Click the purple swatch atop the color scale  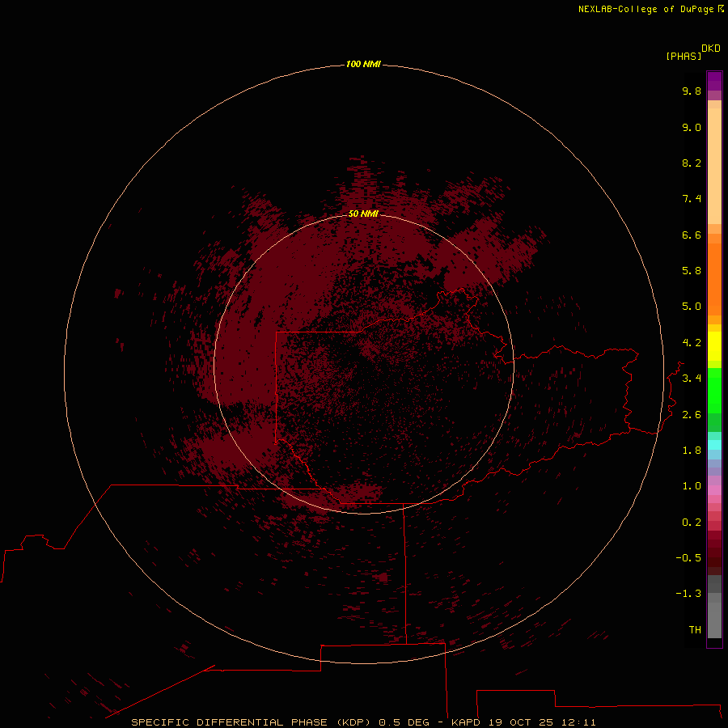(714, 81)
